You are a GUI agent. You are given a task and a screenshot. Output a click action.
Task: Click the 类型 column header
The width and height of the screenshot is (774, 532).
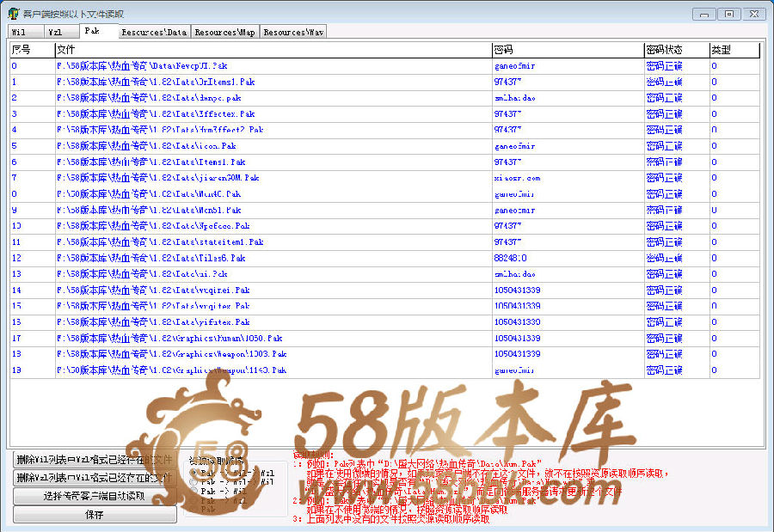[x=734, y=50]
